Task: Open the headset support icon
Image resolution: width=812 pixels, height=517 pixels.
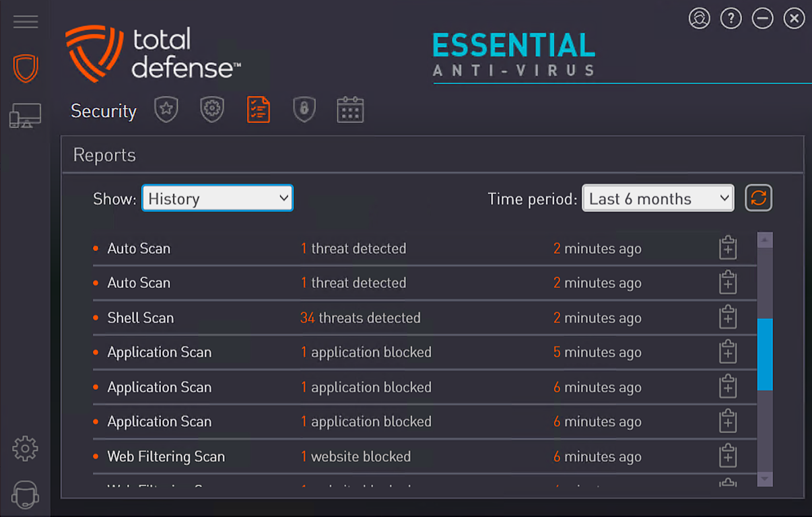Action: (x=25, y=493)
